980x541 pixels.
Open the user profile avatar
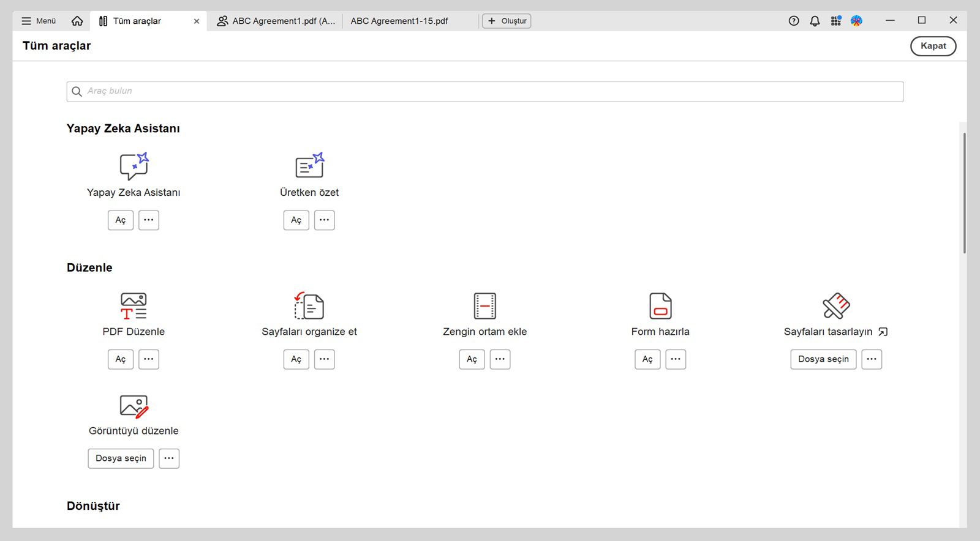[856, 21]
